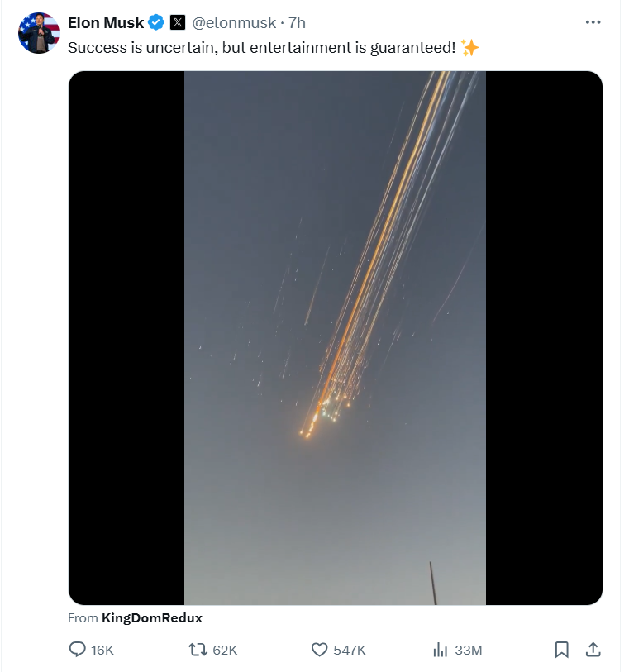Click the 62K reposts count
The width and height of the screenshot is (629, 672).
coord(225,651)
